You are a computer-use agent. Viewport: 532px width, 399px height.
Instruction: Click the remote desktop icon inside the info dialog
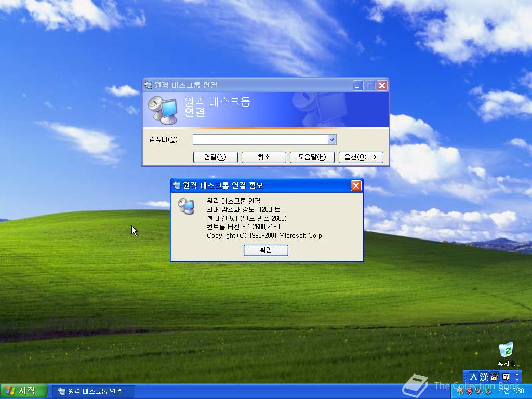(187, 206)
